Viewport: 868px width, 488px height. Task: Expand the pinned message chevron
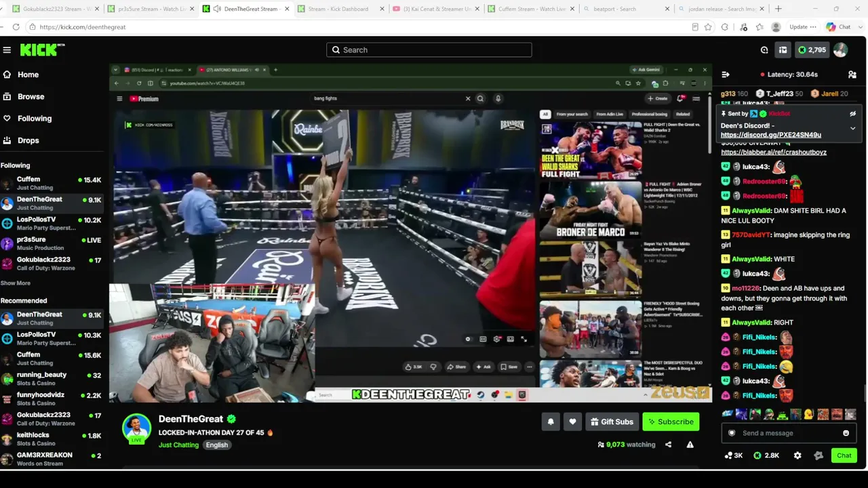point(852,128)
